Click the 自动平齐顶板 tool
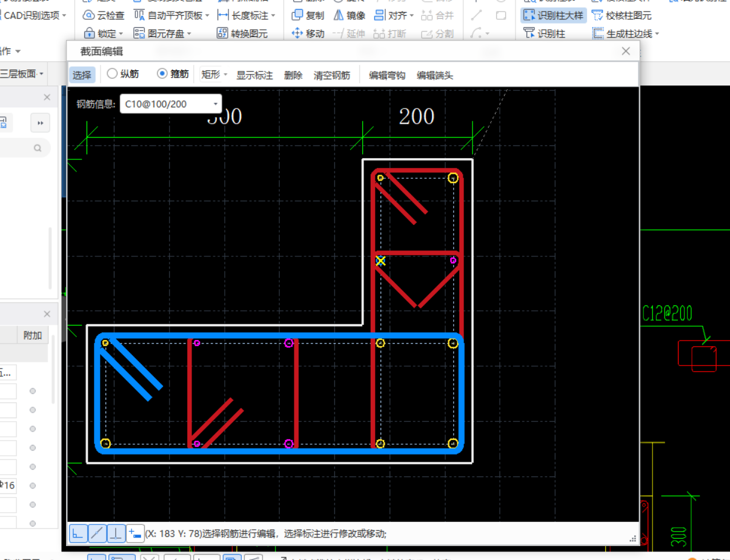 pos(171,16)
